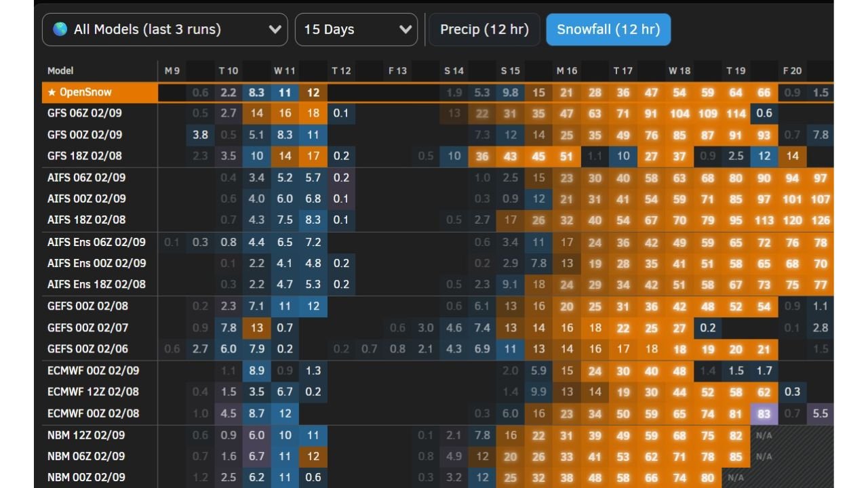Click the 114 value in GFS 06Z row
Viewport: 868px width, 488px height.
click(x=736, y=113)
